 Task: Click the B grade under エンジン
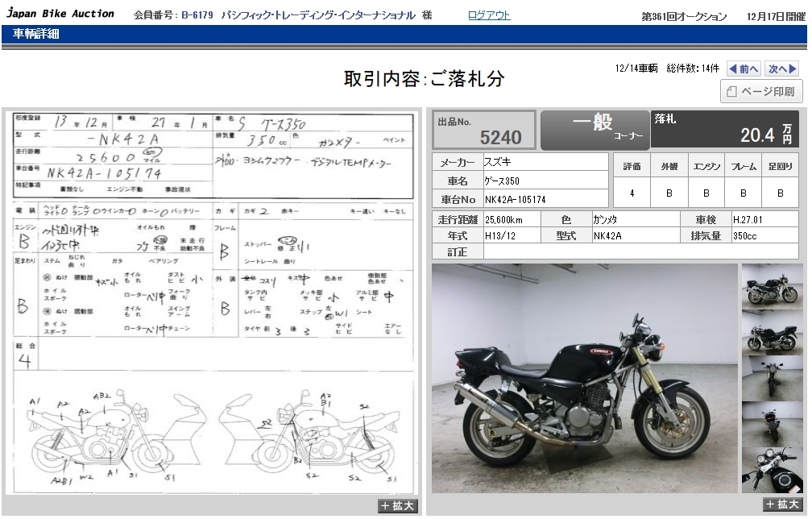pos(706,193)
